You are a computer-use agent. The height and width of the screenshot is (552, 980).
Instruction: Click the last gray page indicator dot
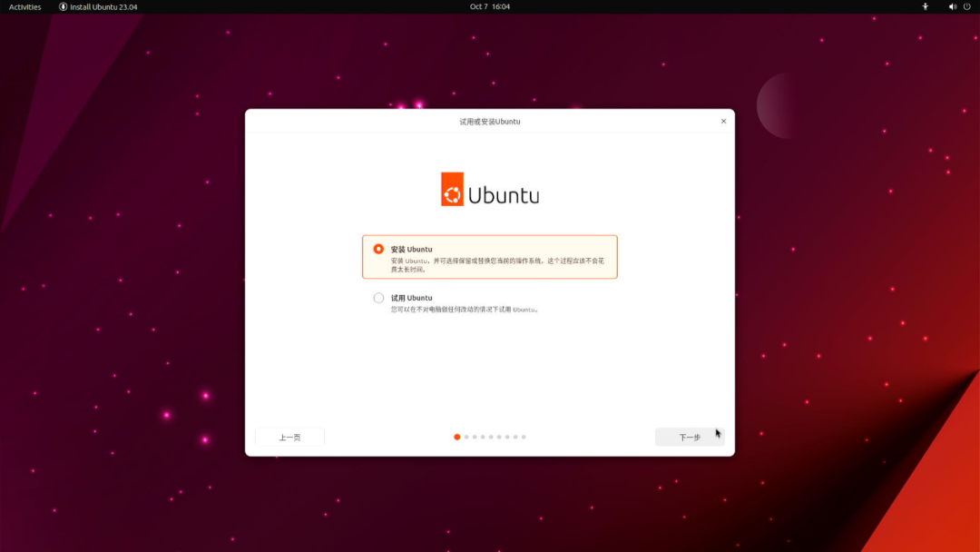pos(524,437)
